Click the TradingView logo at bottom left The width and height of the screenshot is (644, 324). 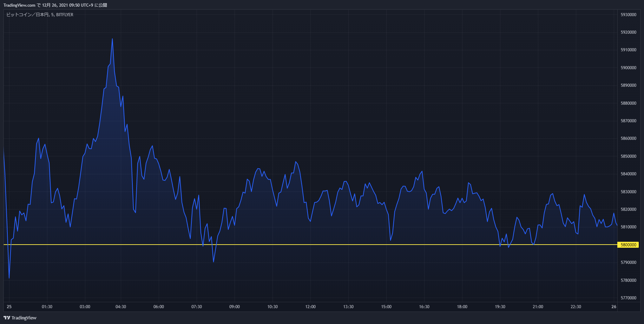20,318
